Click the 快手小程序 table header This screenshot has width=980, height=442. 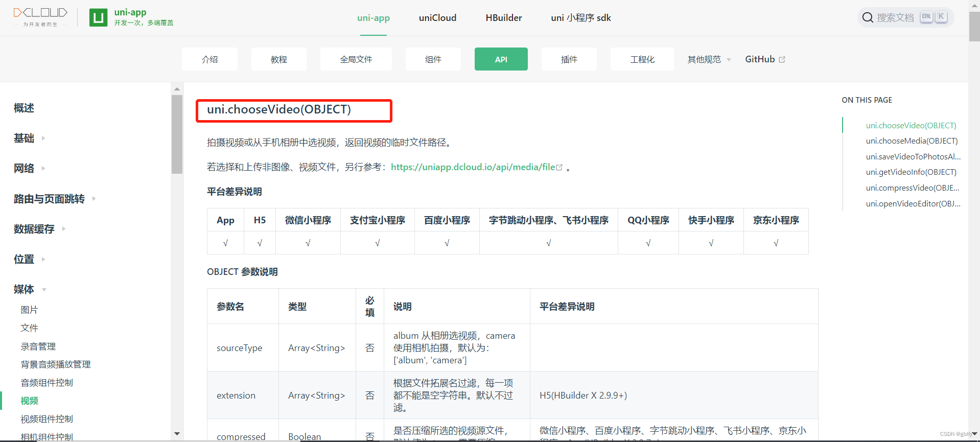pos(711,220)
